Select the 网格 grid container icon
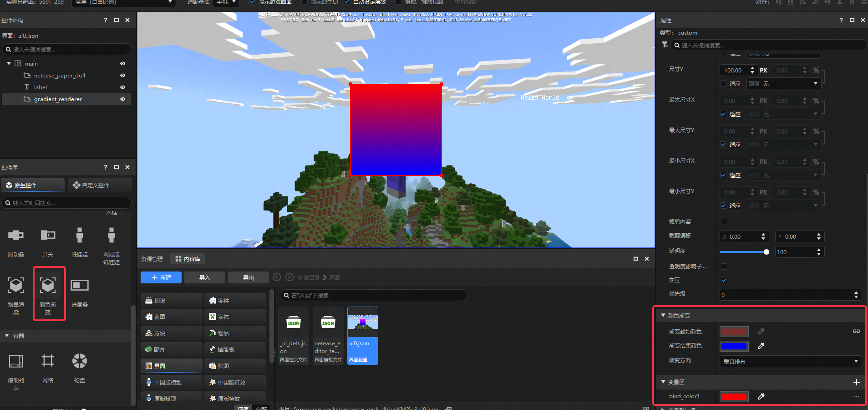Image resolution: width=868 pixels, height=410 pixels. (48, 361)
